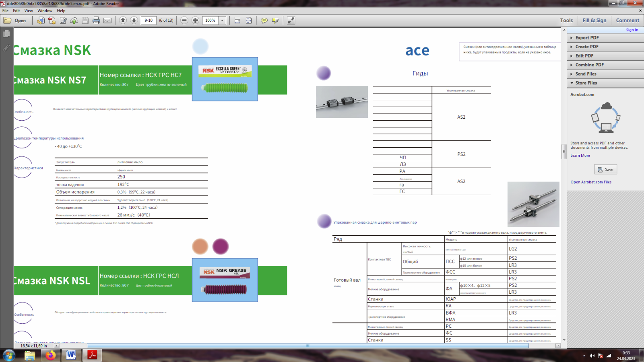Screen dimensions: 644x362
Task: Print the document with printer icon
Action: pyautogui.click(x=96, y=21)
